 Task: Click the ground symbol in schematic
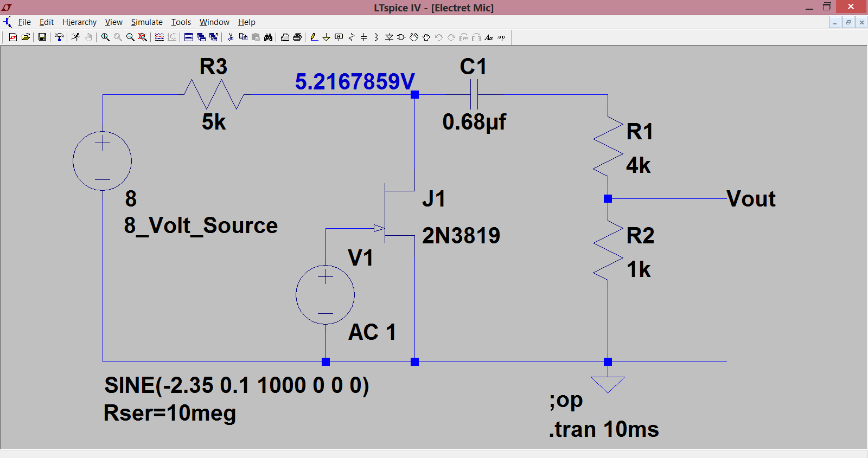pos(608,384)
